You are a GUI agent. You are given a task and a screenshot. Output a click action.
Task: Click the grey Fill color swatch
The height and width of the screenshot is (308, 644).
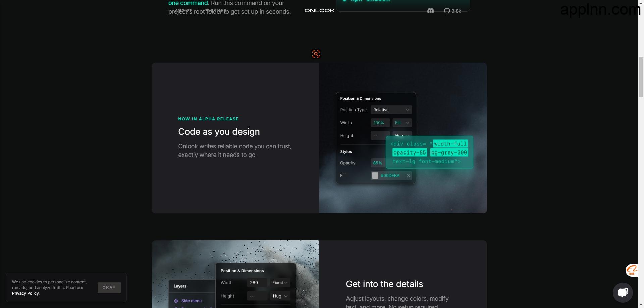375,176
